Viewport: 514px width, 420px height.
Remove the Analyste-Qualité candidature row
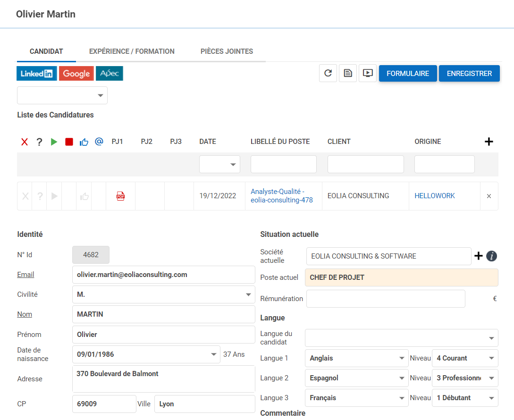(489, 196)
